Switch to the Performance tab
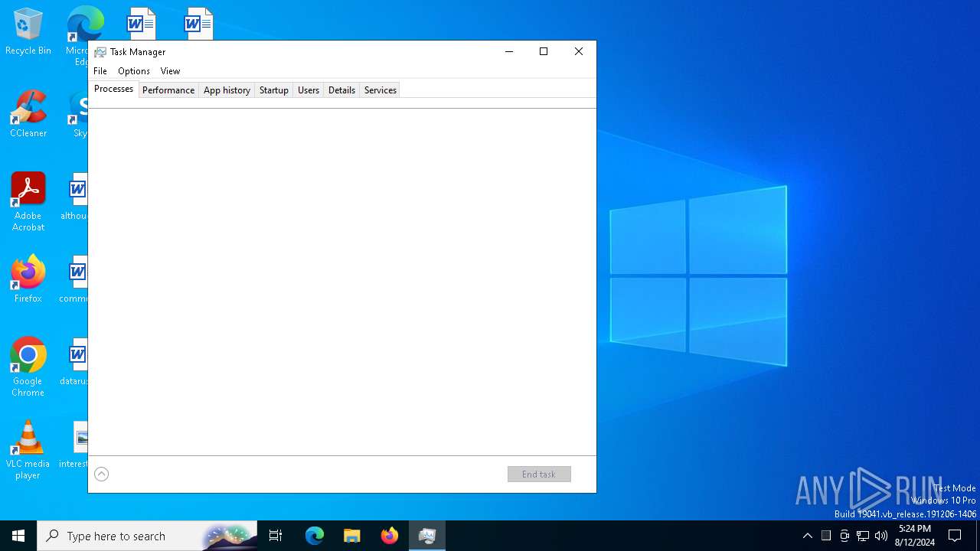This screenshot has width=980, height=551. [168, 90]
